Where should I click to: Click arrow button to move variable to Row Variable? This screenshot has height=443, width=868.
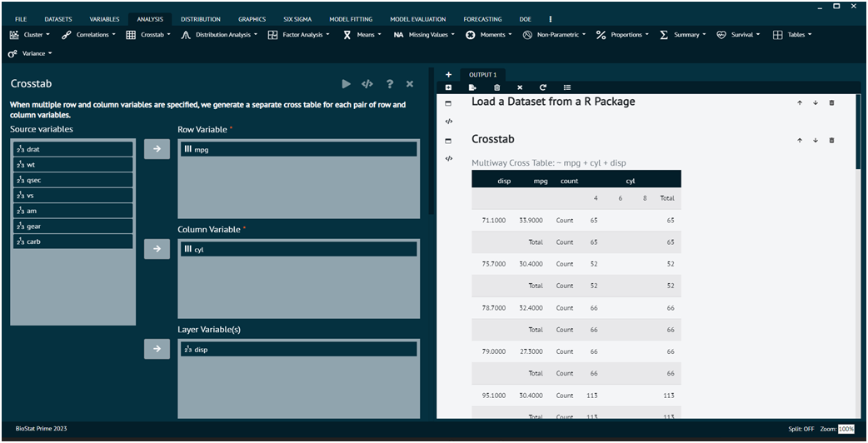pos(157,149)
